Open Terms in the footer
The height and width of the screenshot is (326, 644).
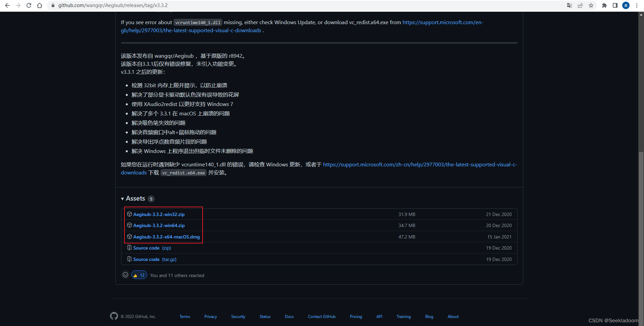coord(185,317)
